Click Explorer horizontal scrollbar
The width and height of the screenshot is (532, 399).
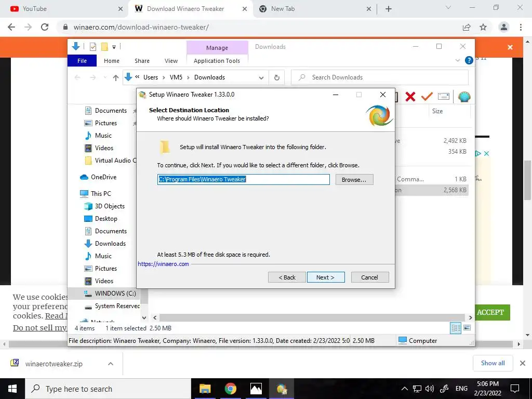pyautogui.click(x=312, y=317)
